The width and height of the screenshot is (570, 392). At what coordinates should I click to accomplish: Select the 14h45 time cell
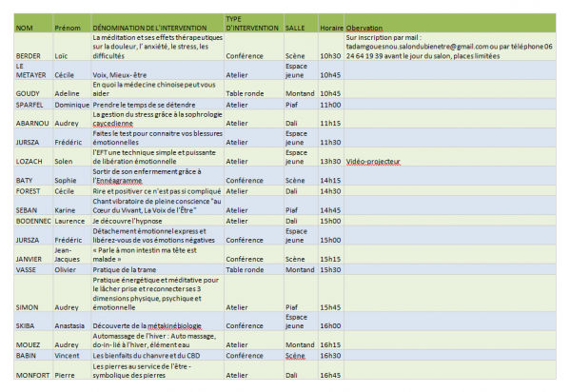click(x=331, y=206)
